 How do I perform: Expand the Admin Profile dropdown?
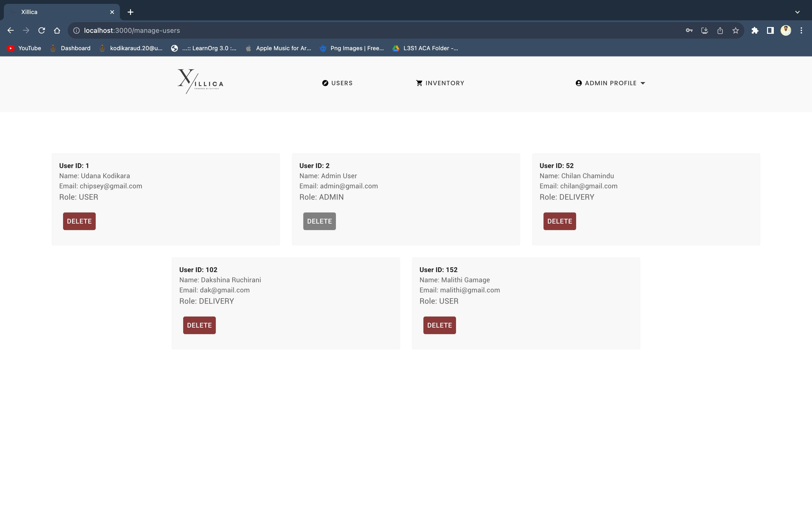pos(610,83)
